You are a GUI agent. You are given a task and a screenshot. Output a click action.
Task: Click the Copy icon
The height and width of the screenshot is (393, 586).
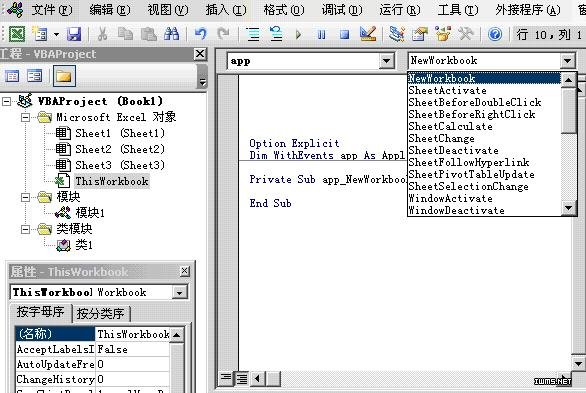click(x=126, y=34)
